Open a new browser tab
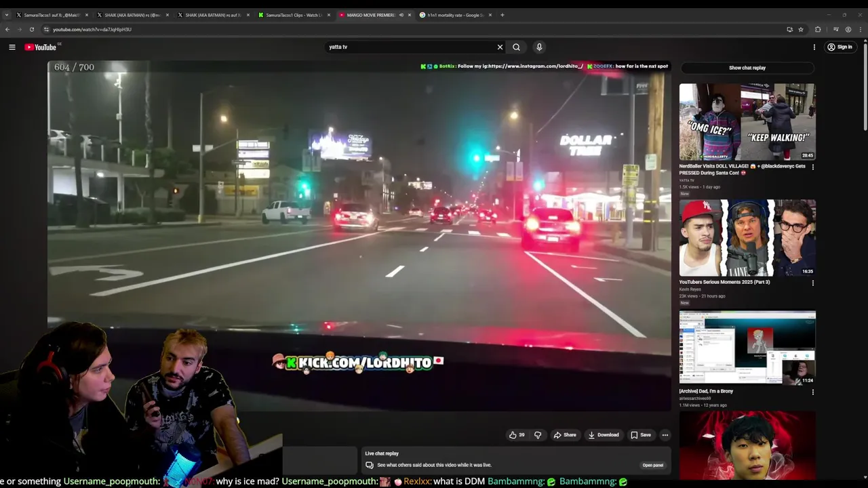 (502, 15)
